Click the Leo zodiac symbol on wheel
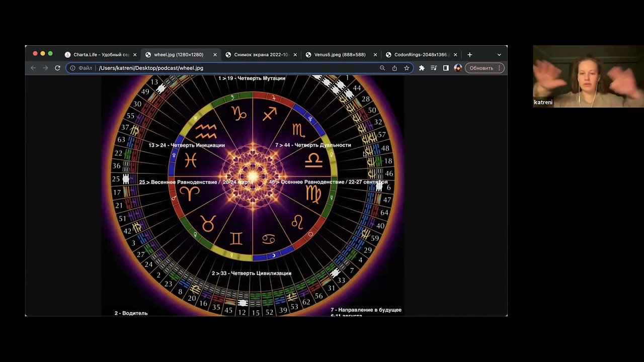Viewport: 644px width, 362px height. (x=298, y=222)
